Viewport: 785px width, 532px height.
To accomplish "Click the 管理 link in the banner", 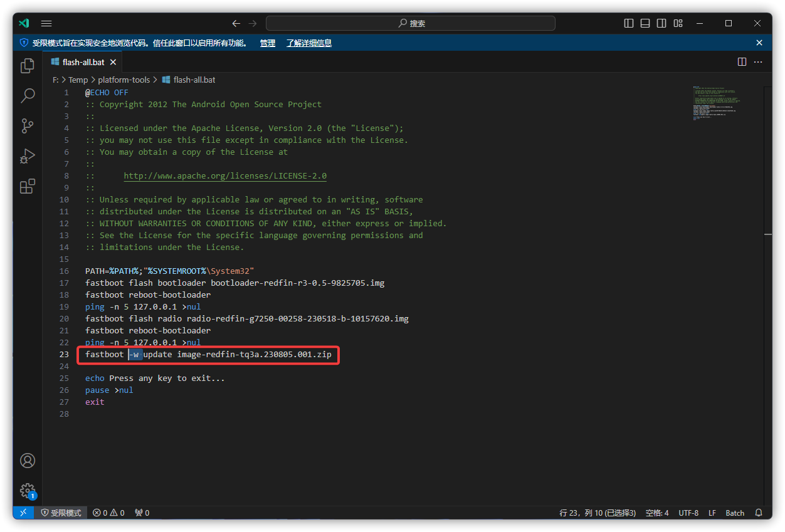I will click(x=268, y=43).
